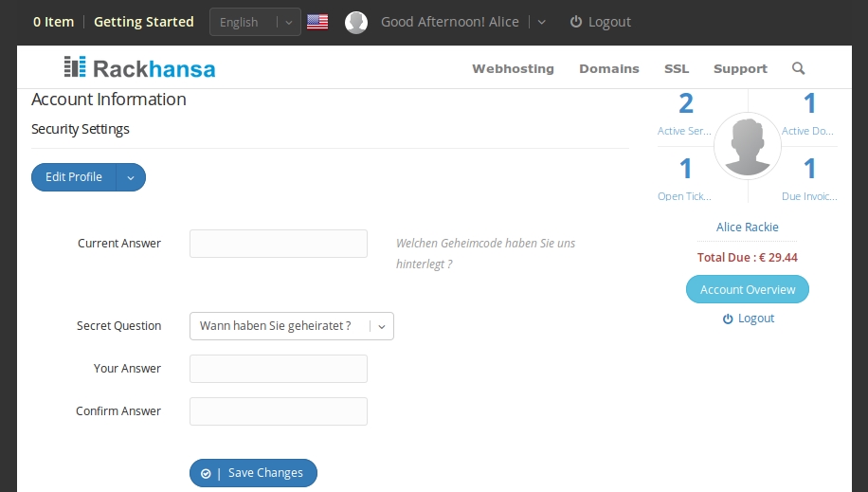Screen dimensions: 868x492
Task: Click the checkmark icon on Save Changes
Action: (206, 474)
